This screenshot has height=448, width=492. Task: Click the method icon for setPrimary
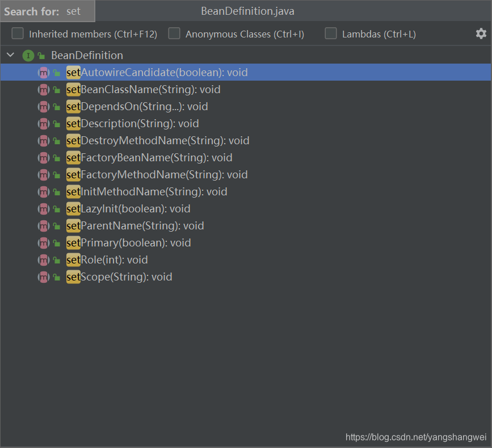(x=44, y=243)
